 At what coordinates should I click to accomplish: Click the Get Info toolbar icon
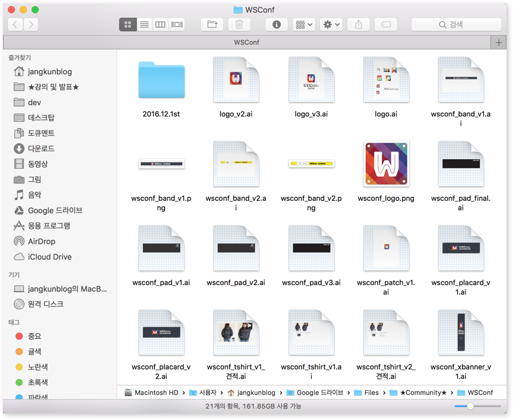[x=276, y=24]
